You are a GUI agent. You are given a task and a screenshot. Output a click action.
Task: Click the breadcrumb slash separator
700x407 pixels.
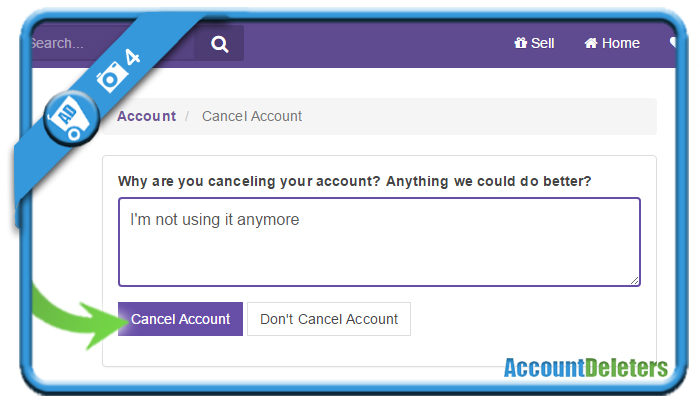pyautogui.click(x=188, y=116)
